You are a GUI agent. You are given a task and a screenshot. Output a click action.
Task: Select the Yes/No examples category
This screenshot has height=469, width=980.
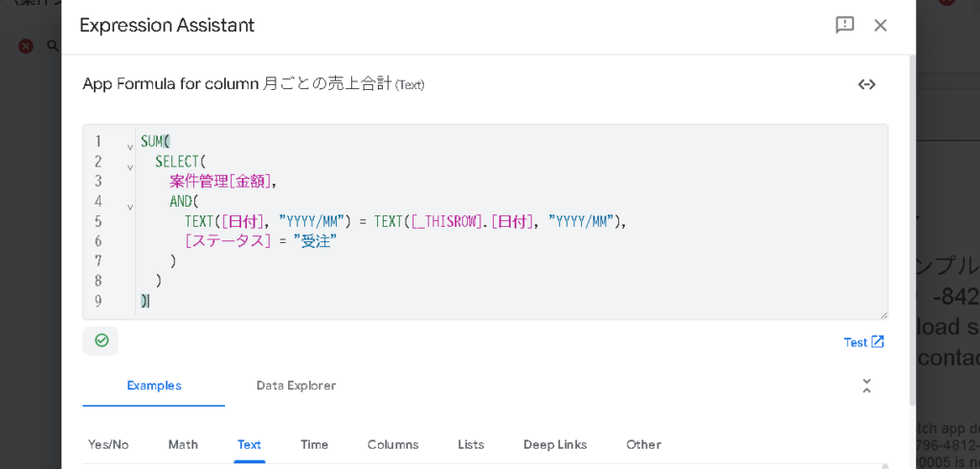pyautogui.click(x=108, y=444)
